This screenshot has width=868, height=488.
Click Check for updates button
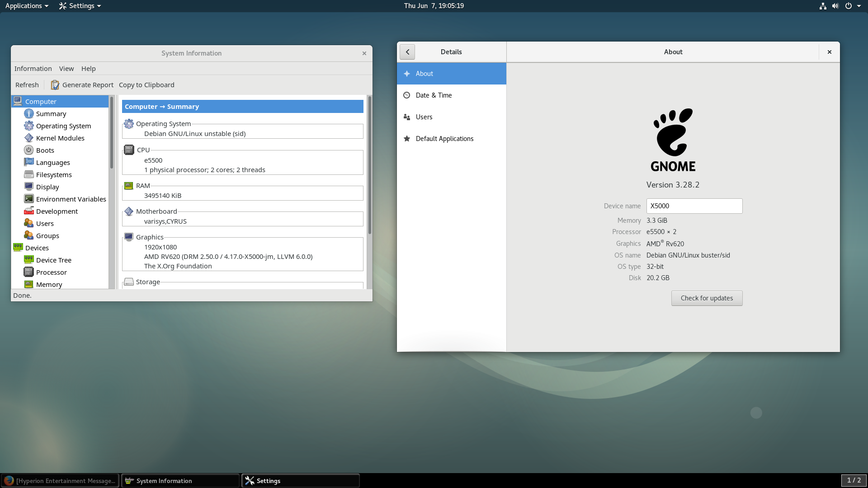click(707, 298)
